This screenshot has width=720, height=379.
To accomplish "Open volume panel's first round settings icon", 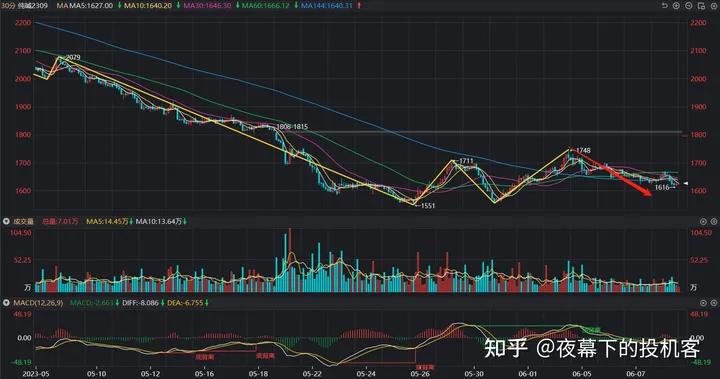I will pyautogui.click(x=703, y=221).
